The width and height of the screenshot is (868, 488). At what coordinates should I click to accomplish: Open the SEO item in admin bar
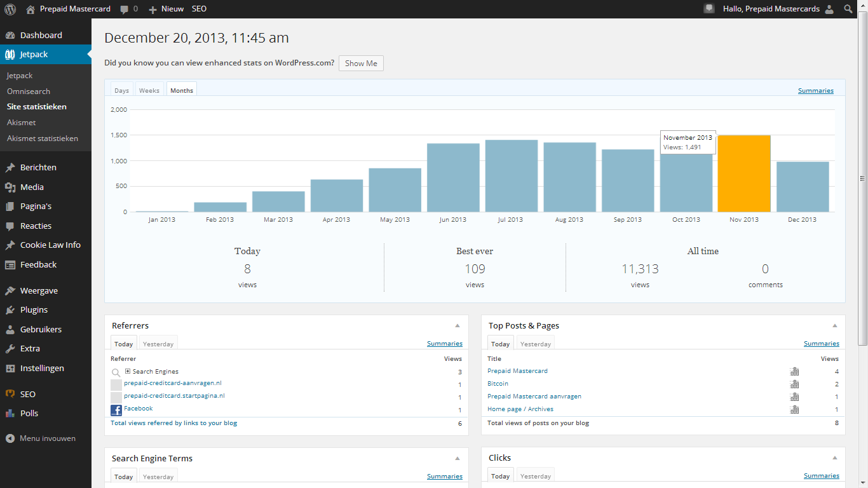199,9
